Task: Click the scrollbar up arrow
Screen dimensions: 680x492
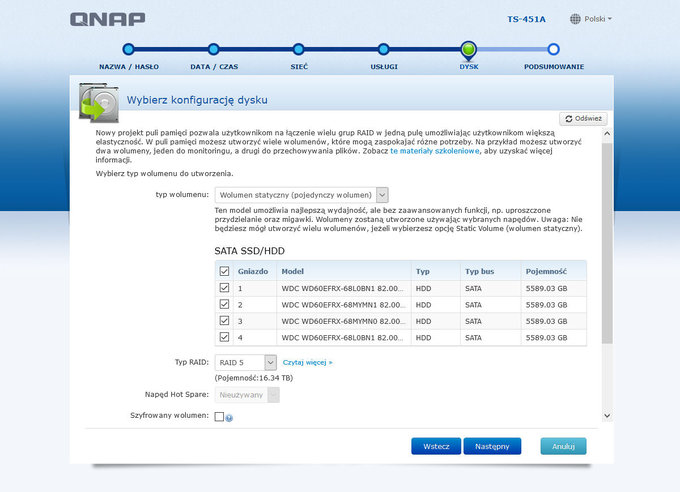Action: [x=607, y=134]
